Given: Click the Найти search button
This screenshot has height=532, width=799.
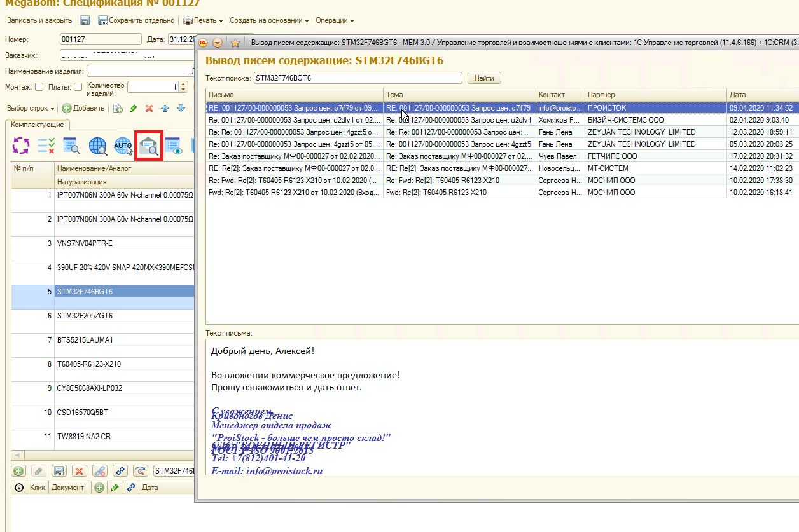Looking at the screenshot, I should pos(484,78).
